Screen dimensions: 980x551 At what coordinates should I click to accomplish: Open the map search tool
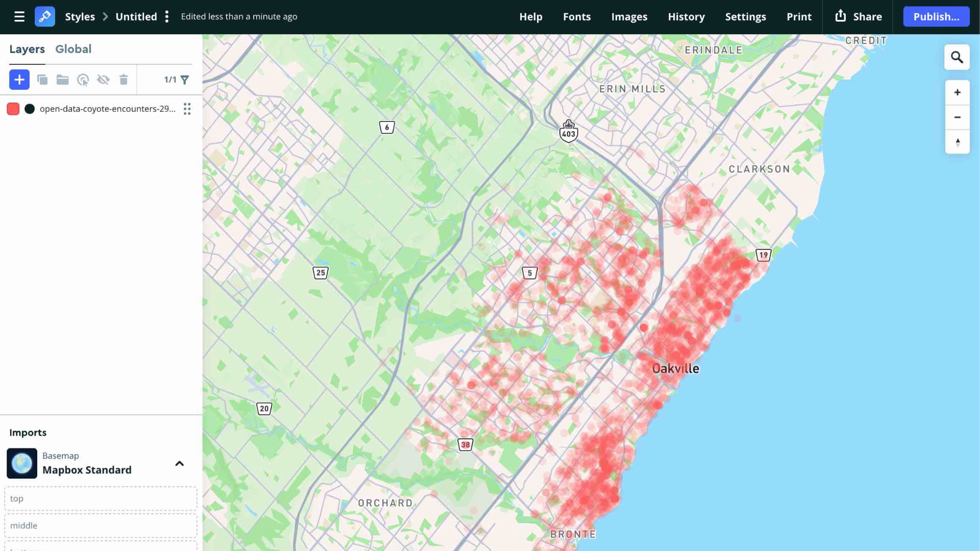(958, 57)
